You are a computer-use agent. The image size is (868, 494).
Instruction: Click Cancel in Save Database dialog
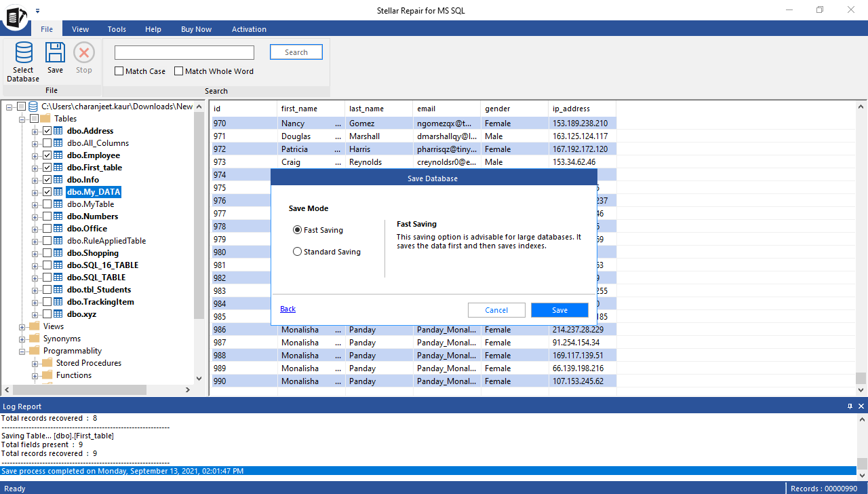[496, 310]
